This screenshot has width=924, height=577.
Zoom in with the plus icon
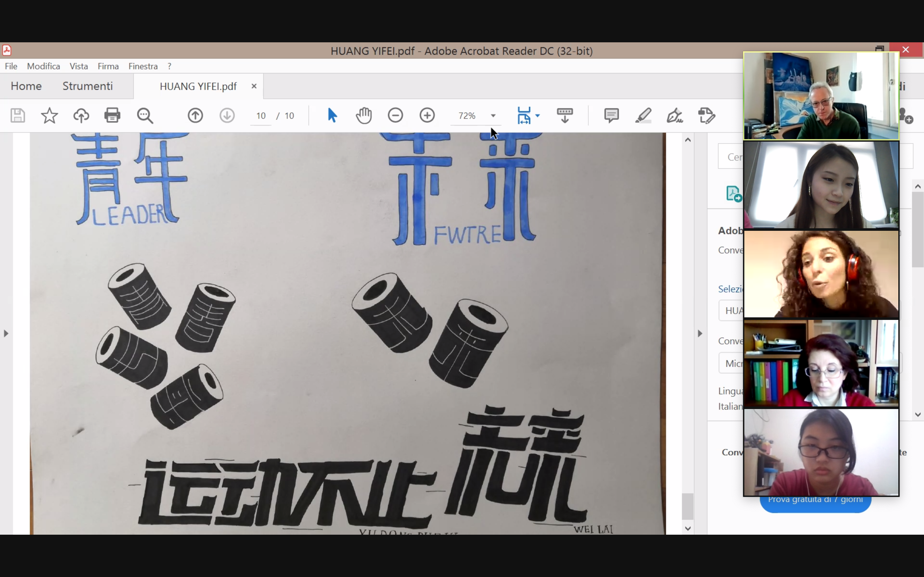click(x=427, y=115)
